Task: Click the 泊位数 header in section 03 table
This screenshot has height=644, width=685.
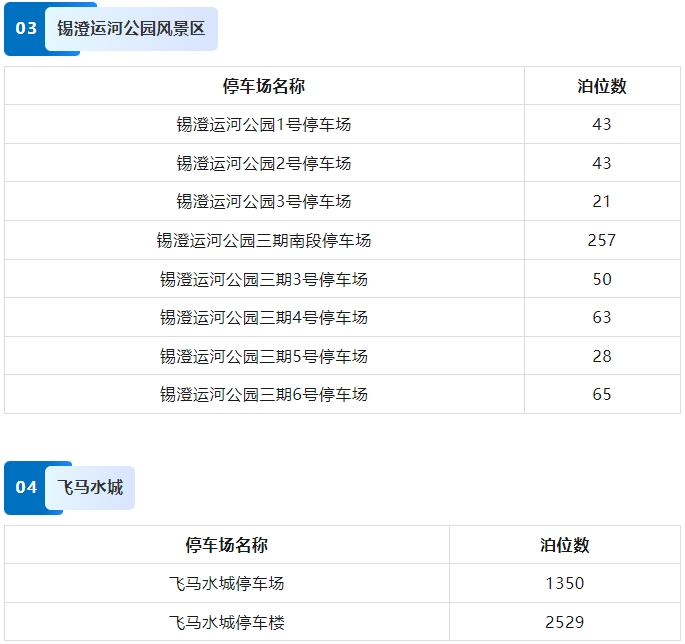Action: click(602, 86)
